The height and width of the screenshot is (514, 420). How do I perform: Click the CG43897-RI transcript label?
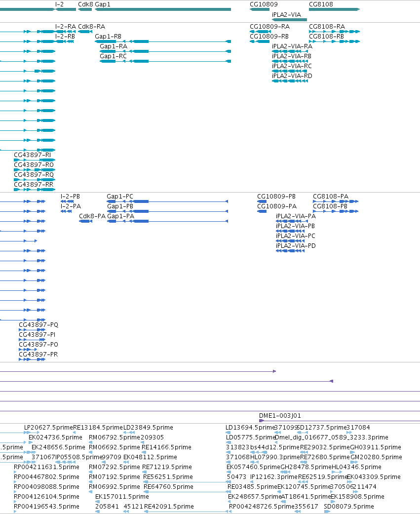coord(33,155)
